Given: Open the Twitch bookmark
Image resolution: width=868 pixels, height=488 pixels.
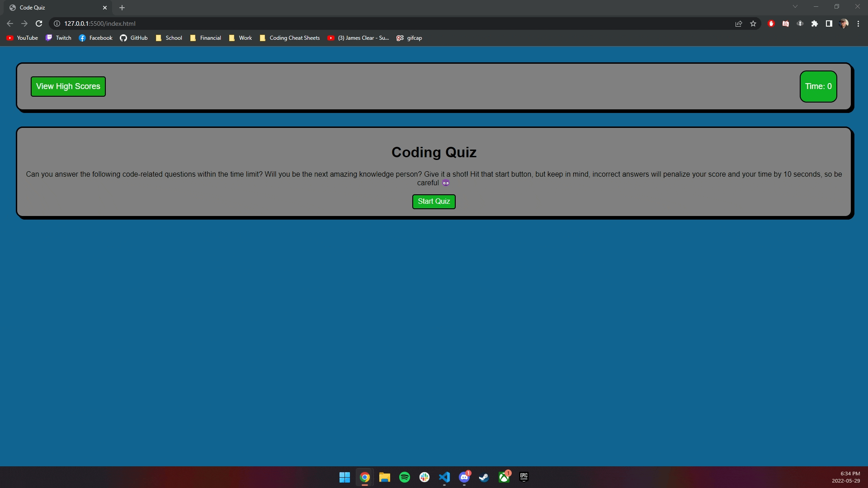Looking at the screenshot, I should 58,38.
